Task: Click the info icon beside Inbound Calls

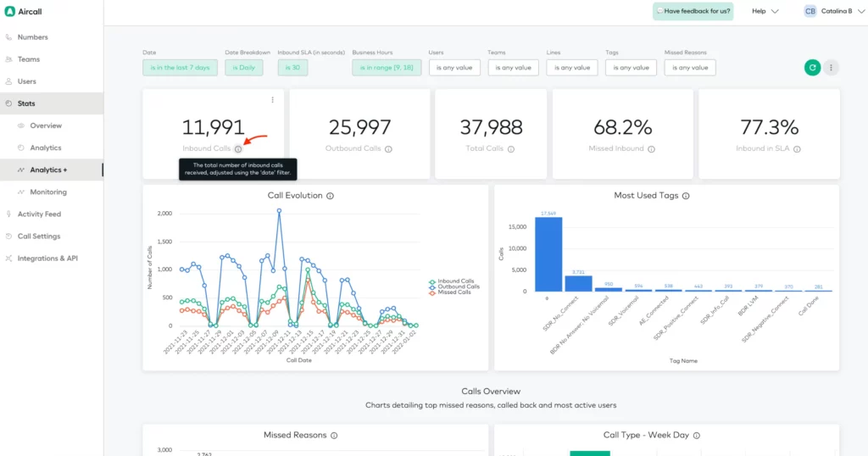Action: coord(238,149)
